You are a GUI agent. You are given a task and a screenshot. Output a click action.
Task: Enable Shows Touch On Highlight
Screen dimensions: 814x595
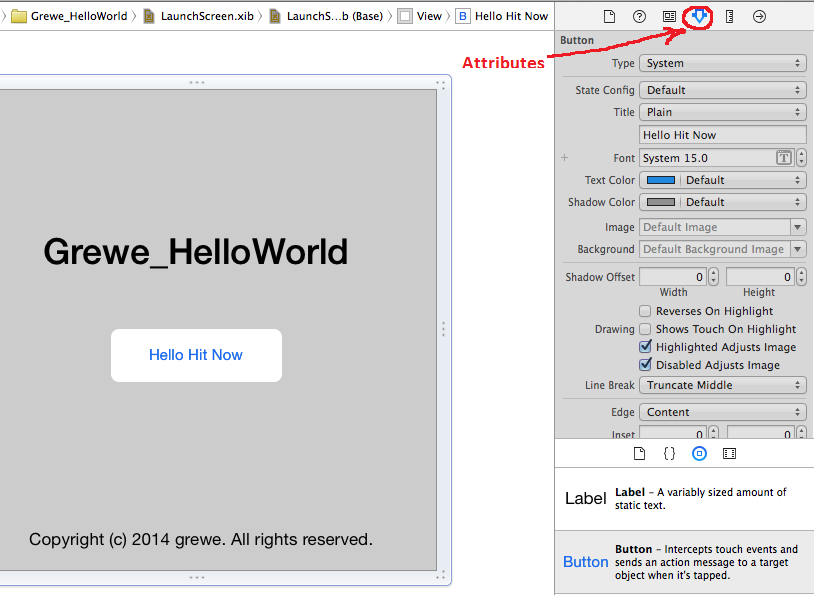click(x=645, y=329)
